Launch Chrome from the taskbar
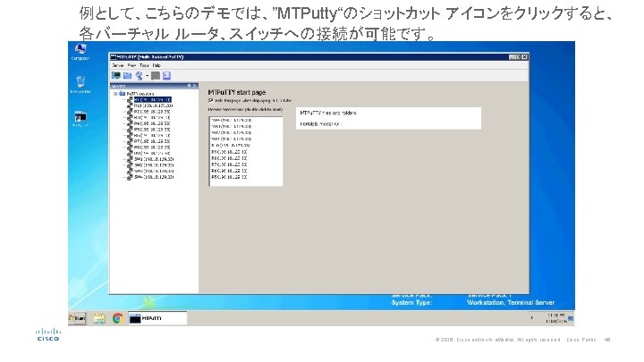The height and width of the screenshot is (362, 644). point(117,318)
